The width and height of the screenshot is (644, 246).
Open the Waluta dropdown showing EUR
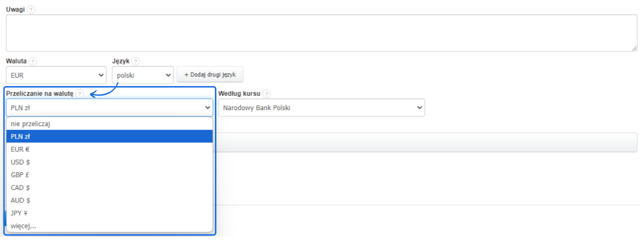[x=56, y=75]
